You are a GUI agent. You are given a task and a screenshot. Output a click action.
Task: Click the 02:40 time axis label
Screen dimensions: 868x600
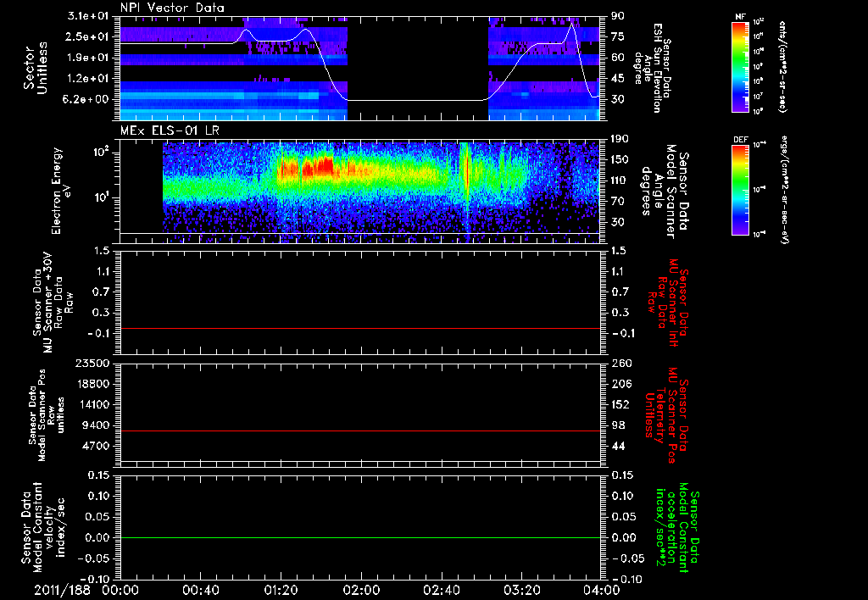[x=441, y=590]
